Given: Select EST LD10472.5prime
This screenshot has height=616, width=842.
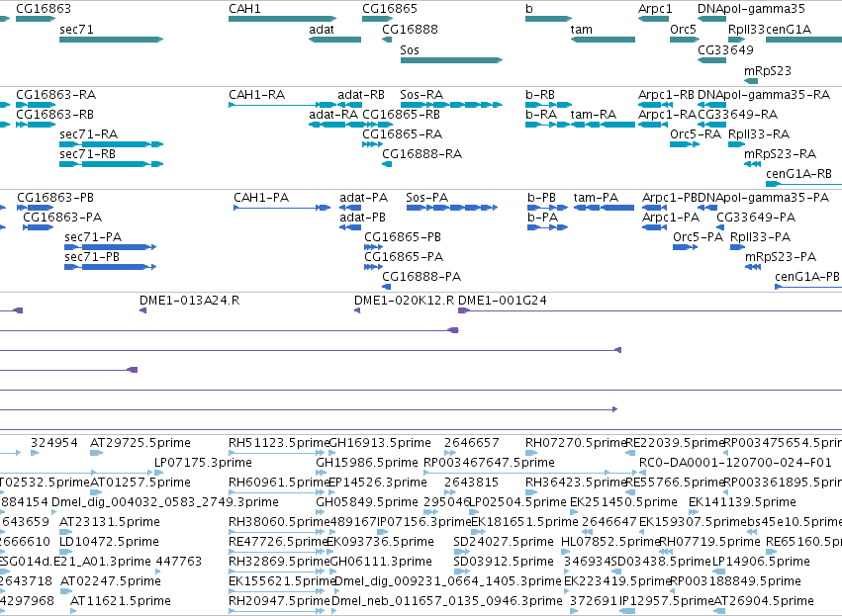Looking at the screenshot, I should click(65, 552).
